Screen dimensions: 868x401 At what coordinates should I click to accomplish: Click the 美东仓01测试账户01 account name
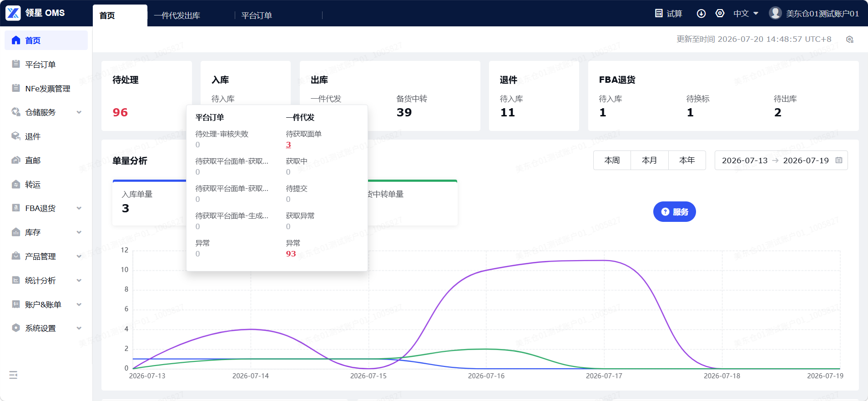(x=823, y=14)
